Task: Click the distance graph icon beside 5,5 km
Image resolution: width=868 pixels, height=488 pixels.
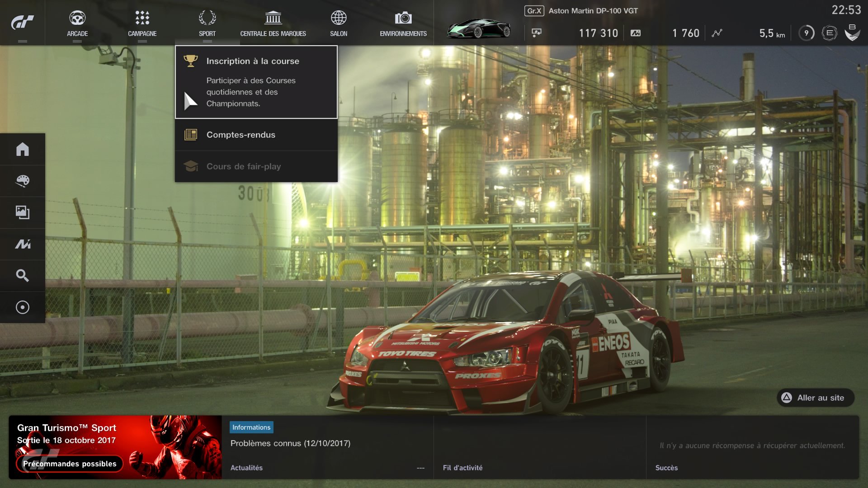Action: click(717, 33)
